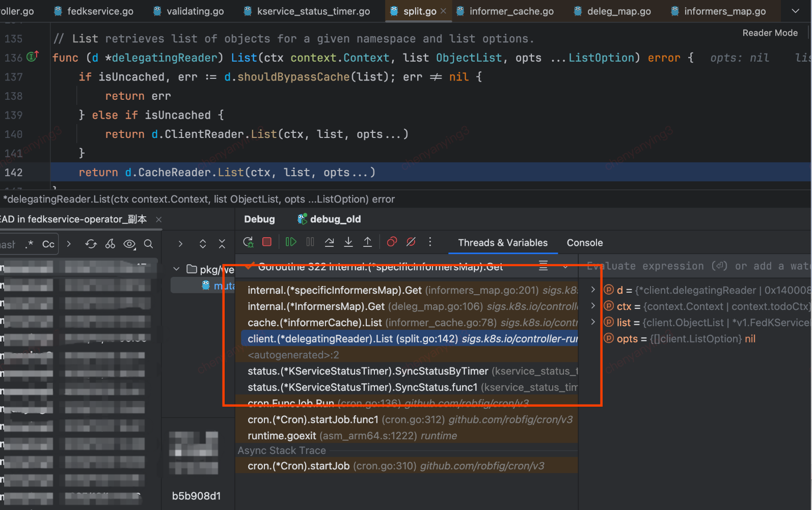Open the deleg_map.go editor tab

point(612,11)
